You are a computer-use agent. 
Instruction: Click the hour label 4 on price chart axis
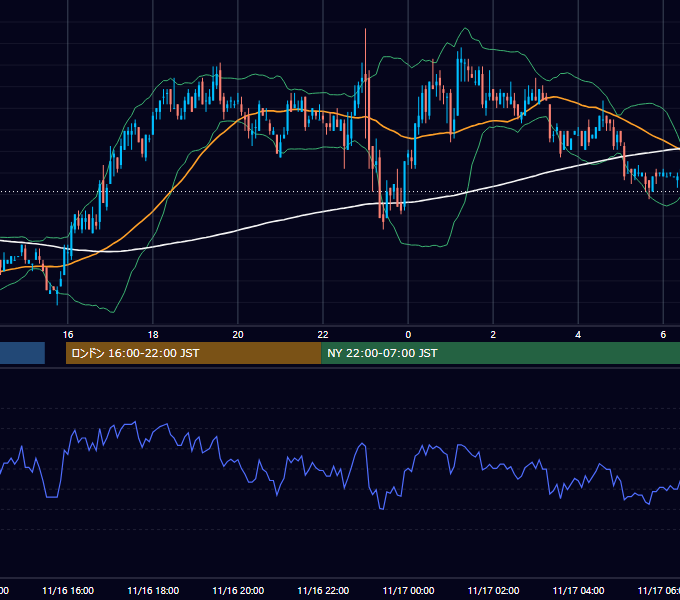(578, 335)
